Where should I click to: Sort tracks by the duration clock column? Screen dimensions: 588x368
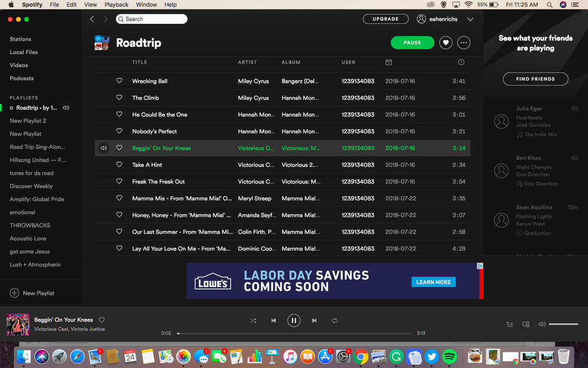pos(461,62)
